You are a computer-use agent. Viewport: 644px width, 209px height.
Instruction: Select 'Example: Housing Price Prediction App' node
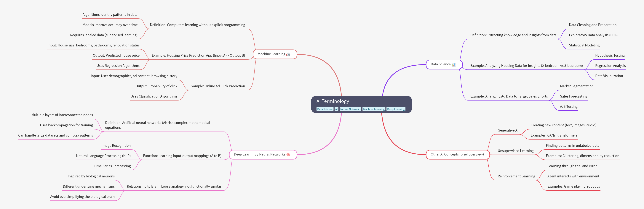[198, 55]
